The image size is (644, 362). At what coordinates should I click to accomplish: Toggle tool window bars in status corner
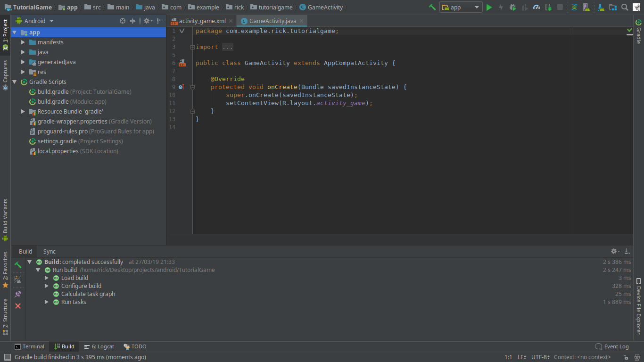click(x=7, y=357)
